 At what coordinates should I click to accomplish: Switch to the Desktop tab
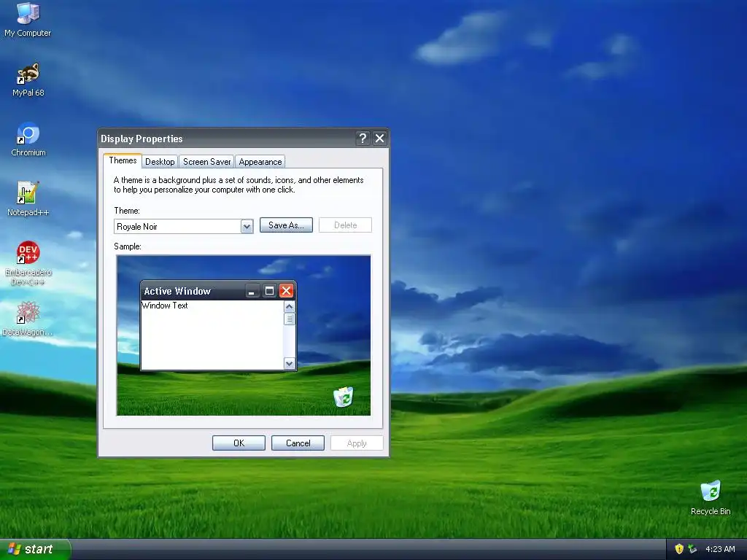click(160, 161)
